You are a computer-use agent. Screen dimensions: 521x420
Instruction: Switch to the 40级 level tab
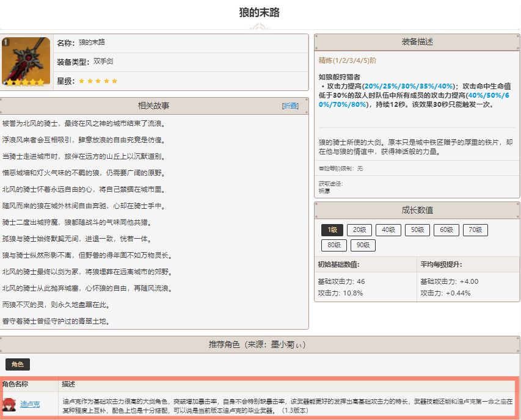click(388, 230)
